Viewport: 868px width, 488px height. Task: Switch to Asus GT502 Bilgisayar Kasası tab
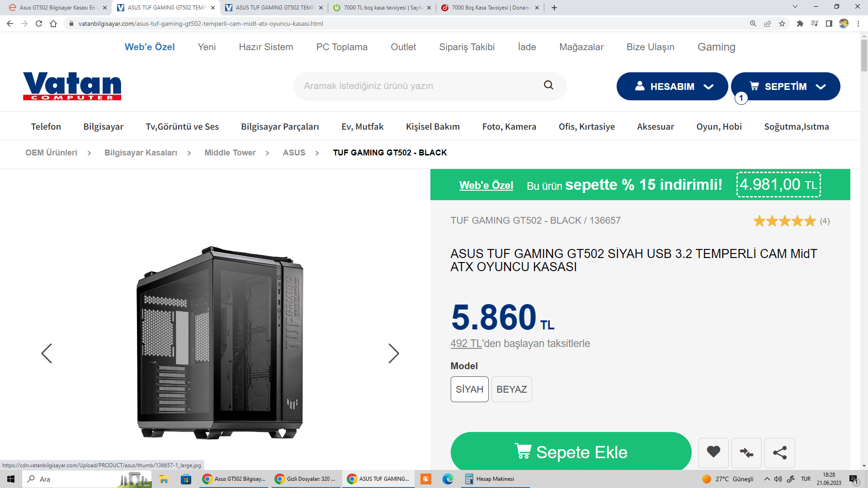tap(58, 8)
